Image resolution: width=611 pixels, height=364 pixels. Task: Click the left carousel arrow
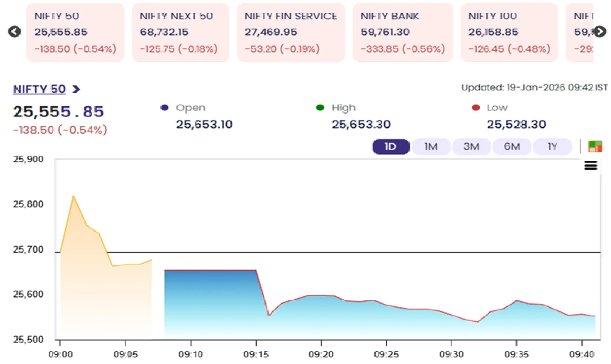(14, 31)
